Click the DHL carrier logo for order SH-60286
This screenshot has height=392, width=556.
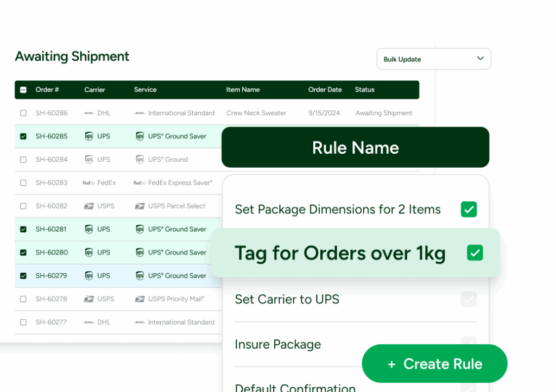tap(89, 113)
